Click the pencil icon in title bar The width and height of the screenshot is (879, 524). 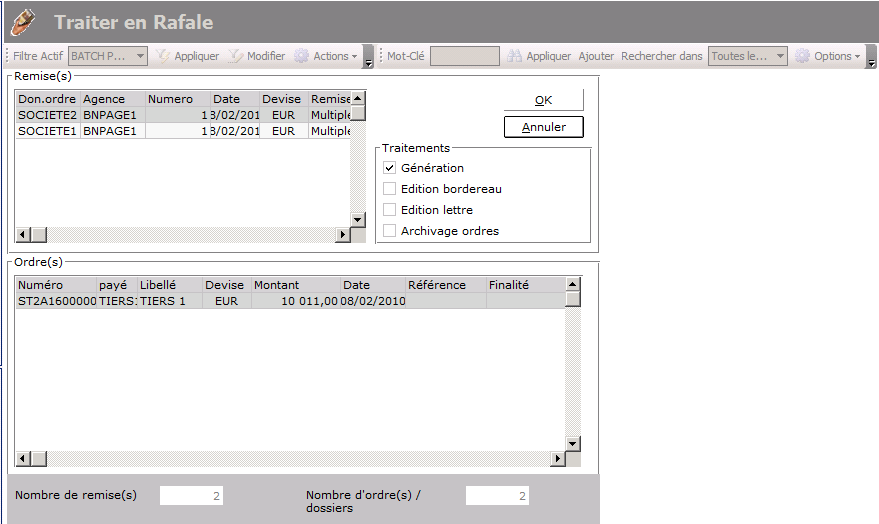click(x=23, y=22)
